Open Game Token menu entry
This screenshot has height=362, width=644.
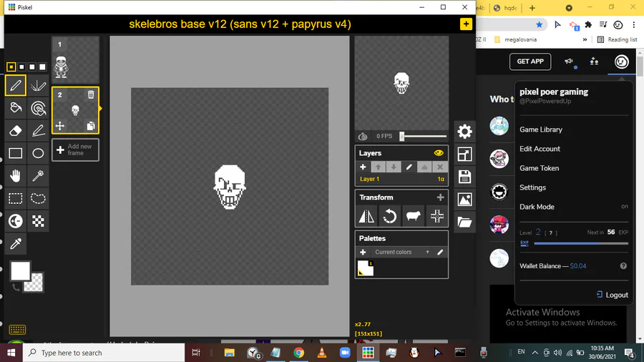(x=539, y=168)
